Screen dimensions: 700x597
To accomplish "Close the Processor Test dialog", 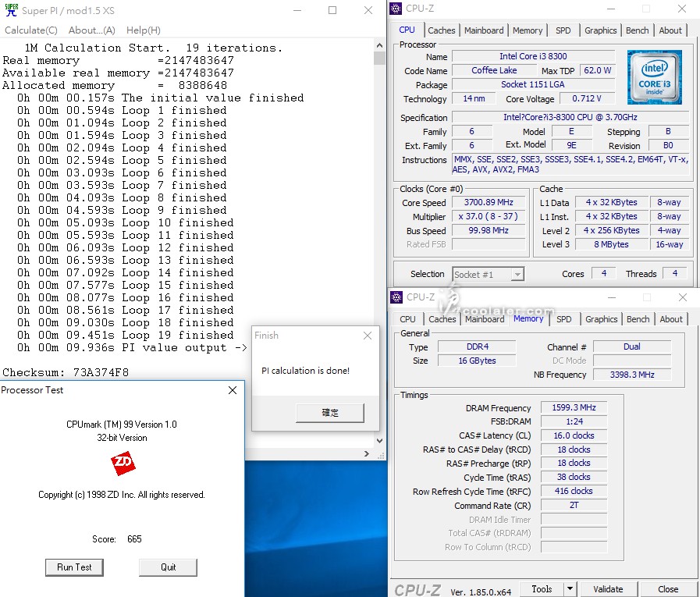I will [x=233, y=390].
